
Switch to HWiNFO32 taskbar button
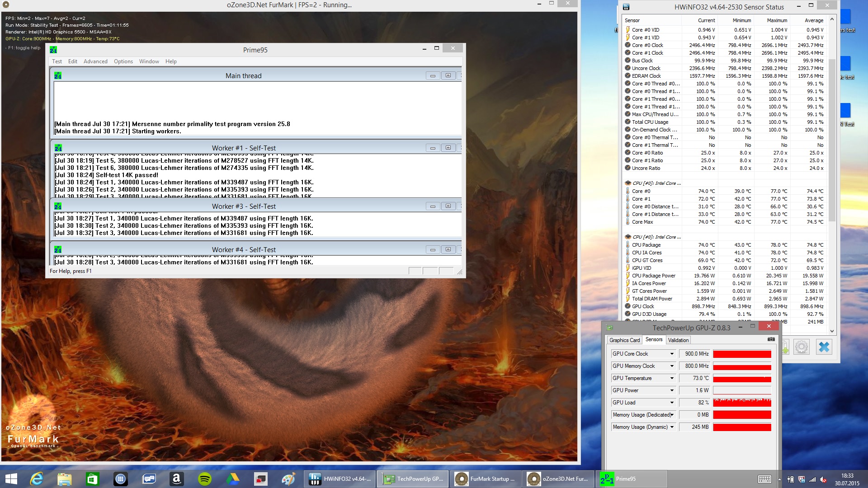tap(340, 479)
